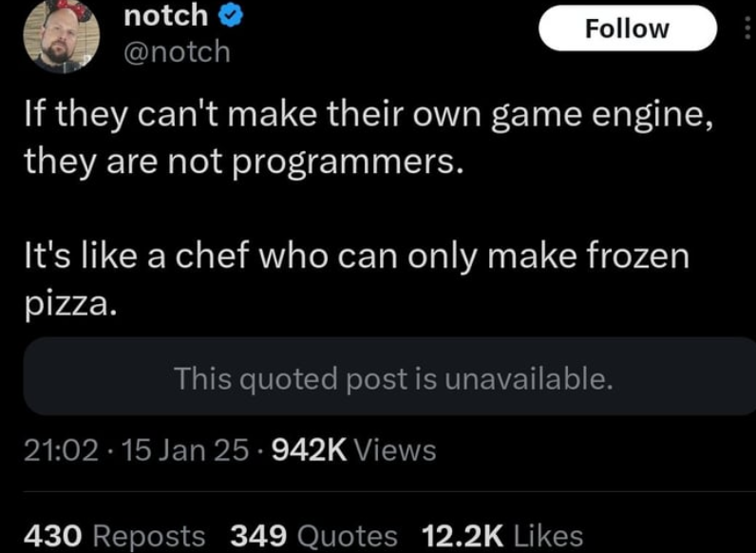Open notch's profile picture
Viewport: 756px width, 553px height.
(61, 36)
